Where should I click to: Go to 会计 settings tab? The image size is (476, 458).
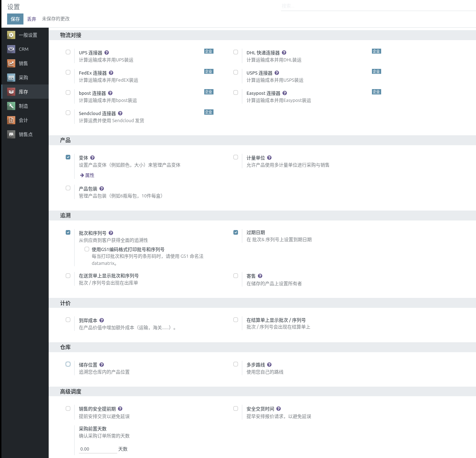pos(25,120)
